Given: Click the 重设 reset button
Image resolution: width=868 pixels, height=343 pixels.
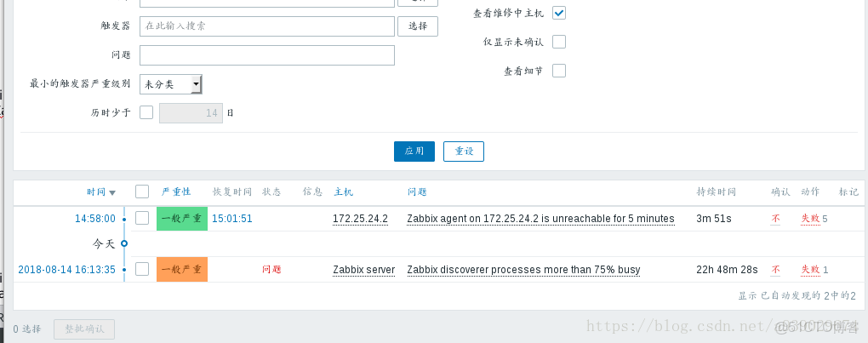Looking at the screenshot, I should pyautogui.click(x=464, y=151).
